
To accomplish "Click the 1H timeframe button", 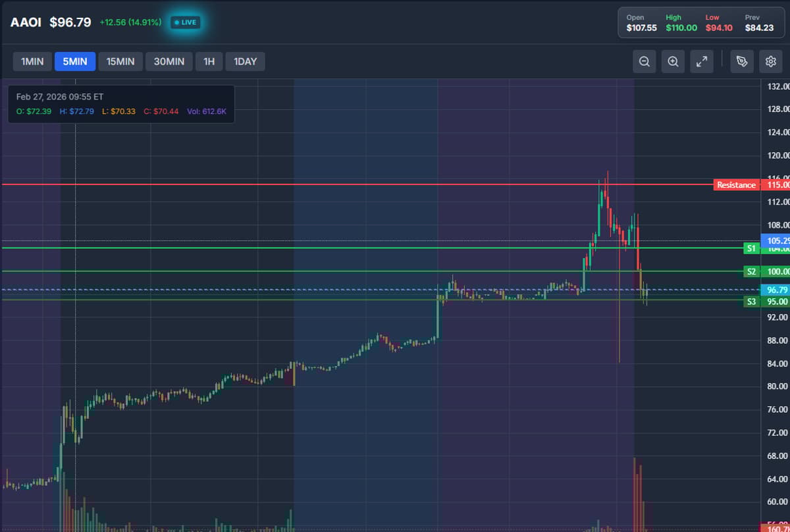I will click(x=209, y=61).
